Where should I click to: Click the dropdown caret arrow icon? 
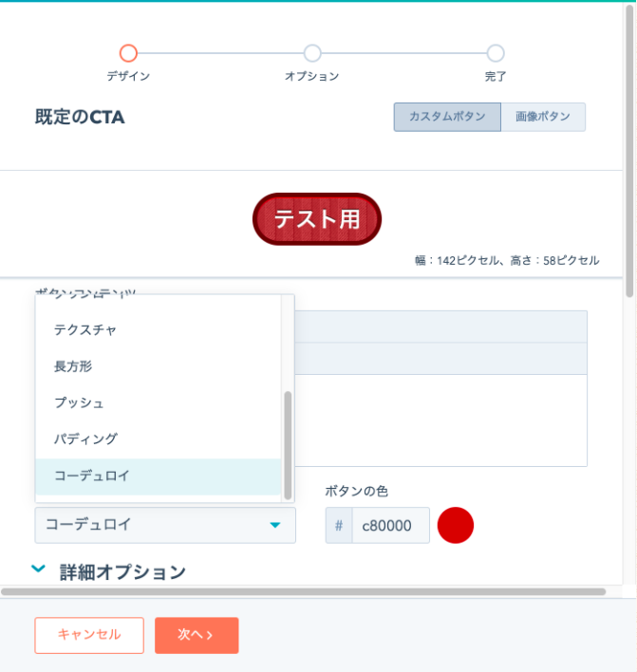click(274, 525)
